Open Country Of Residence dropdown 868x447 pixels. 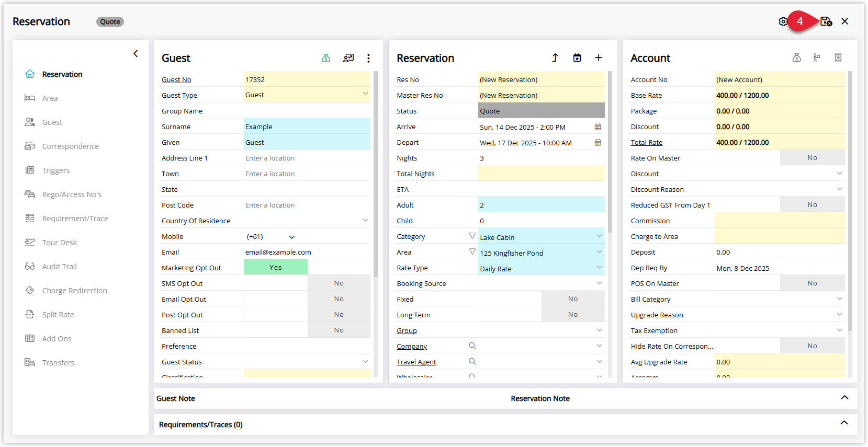(x=365, y=220)
